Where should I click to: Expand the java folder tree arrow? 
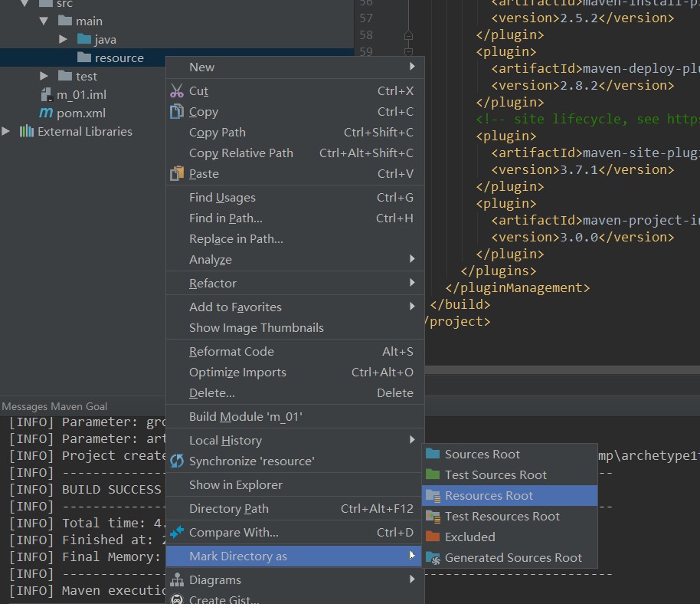click(64, 39)
